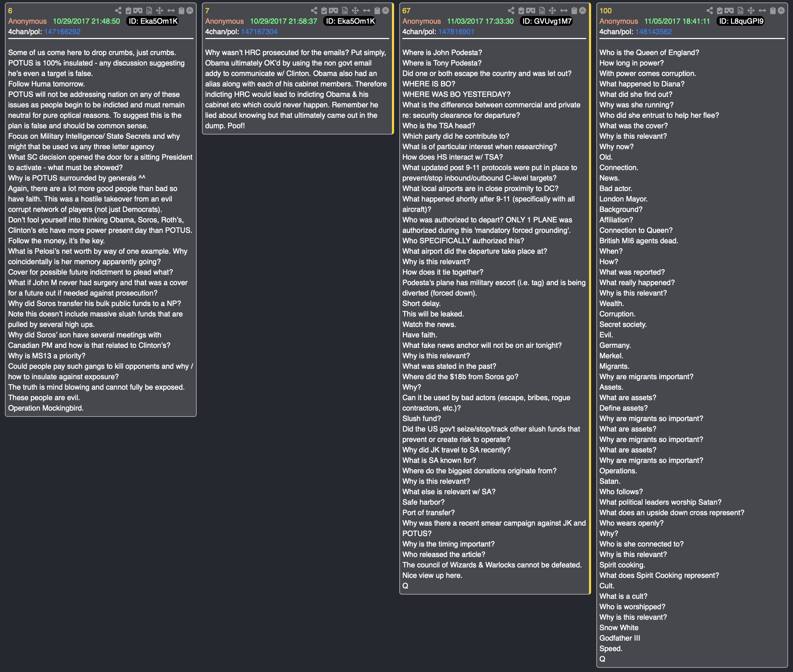Click the image file icon on post 6
793x672 pixels.
pos(149,10)
